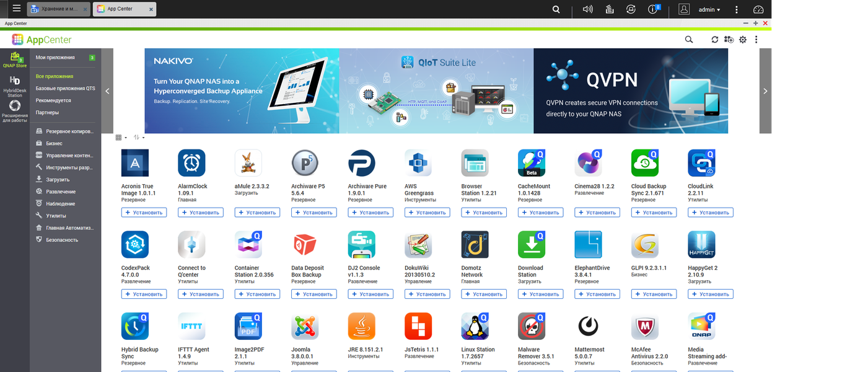868x372 pixels.
Task: Open the admin user dropdown
Action: 709,9
